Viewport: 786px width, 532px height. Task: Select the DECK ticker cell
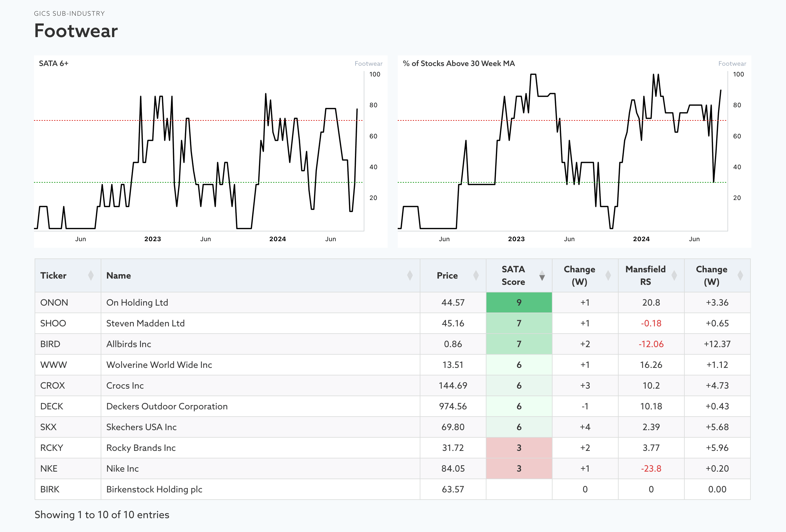click(68, 406)
